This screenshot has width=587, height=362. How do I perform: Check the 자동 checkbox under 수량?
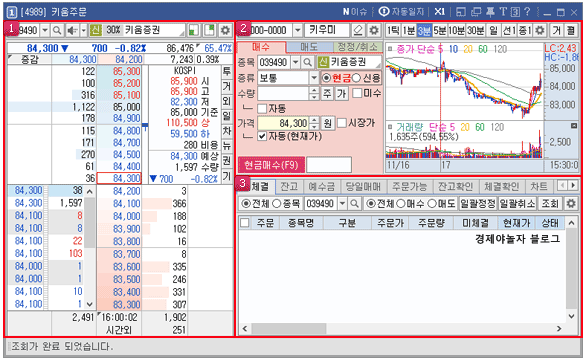coord(262,109)
